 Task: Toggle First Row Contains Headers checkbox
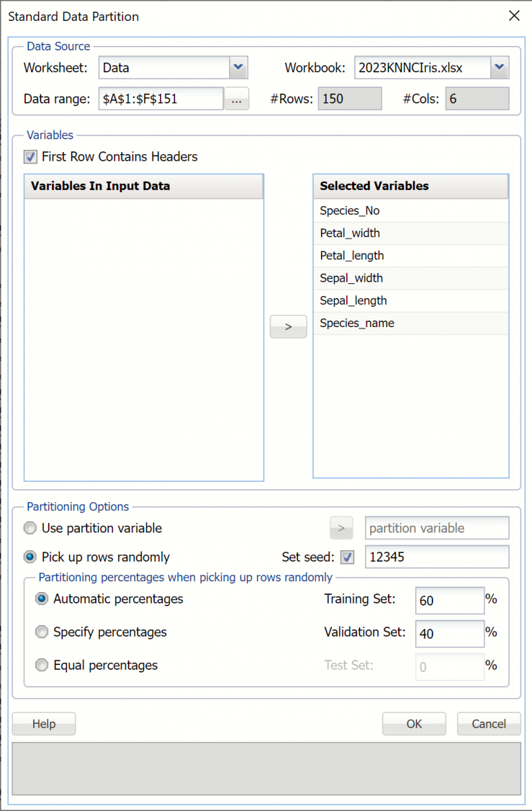point(30,157)
